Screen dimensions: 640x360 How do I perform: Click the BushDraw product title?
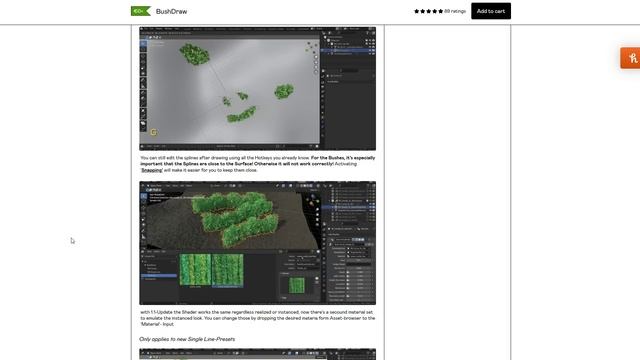tap(171, 11)
